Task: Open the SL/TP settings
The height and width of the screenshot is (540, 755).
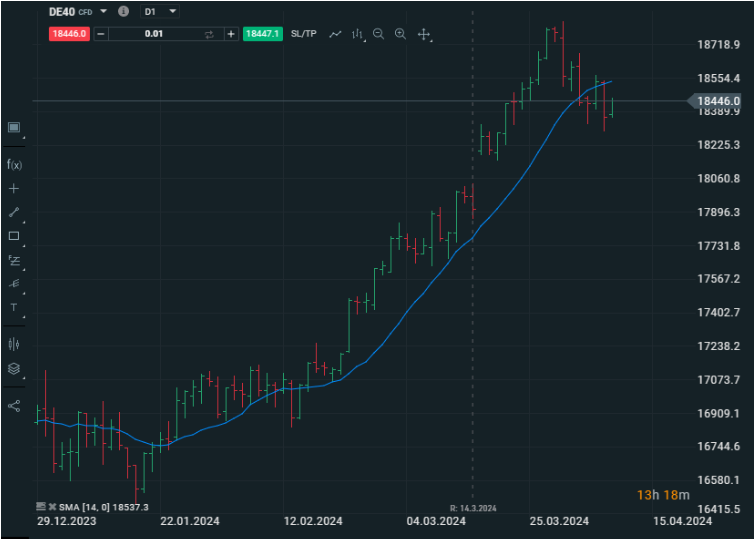Action: click(304, 34)
